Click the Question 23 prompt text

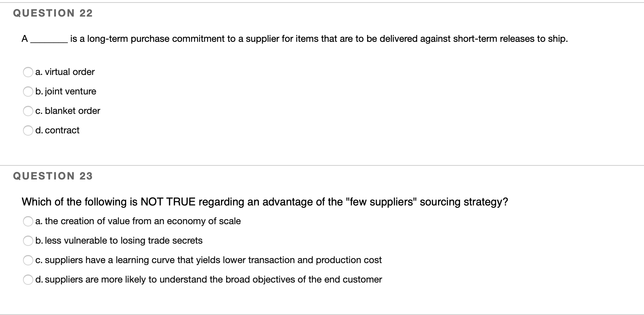tap(265, 202)
